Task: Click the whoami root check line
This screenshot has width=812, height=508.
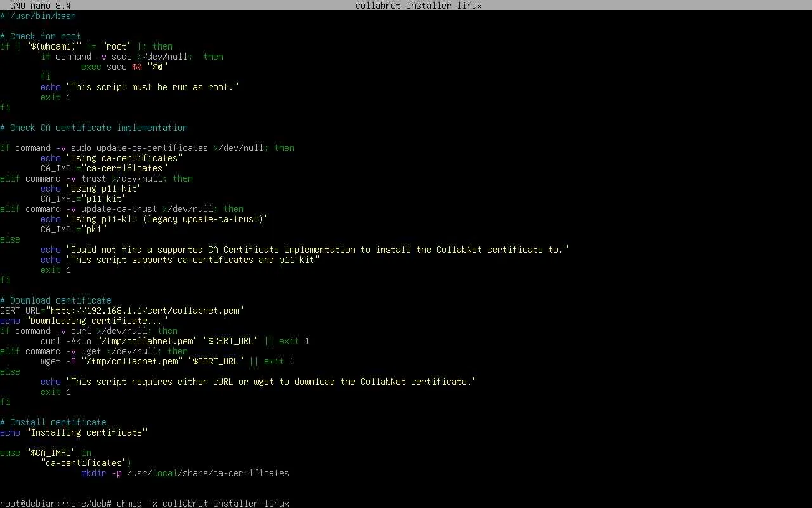Action: [86, 46]
